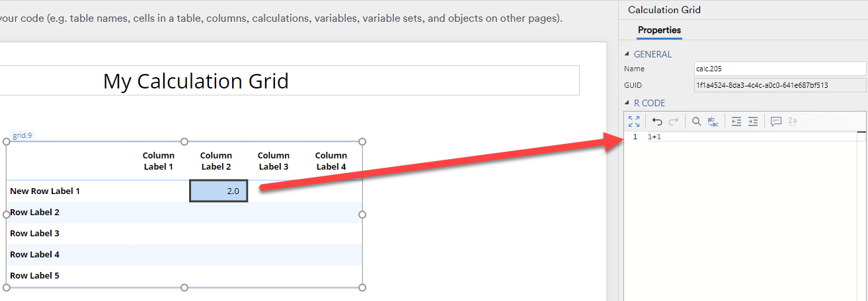Click into the R code line 1+1
Image resolution: width=868 pixels, height=301 pixels.
[654, 137]
